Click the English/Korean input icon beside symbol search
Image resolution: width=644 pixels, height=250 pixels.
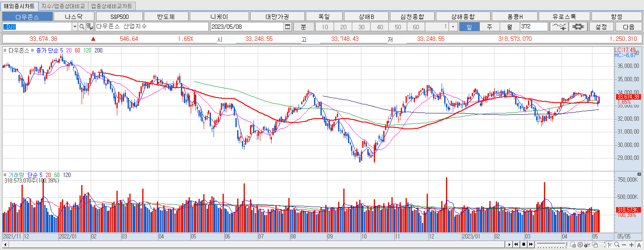90,26
